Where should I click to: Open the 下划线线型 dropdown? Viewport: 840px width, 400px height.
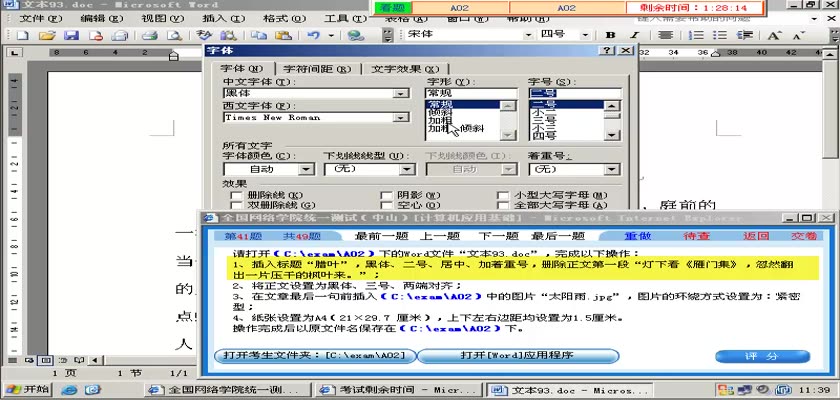pos(407,169)
